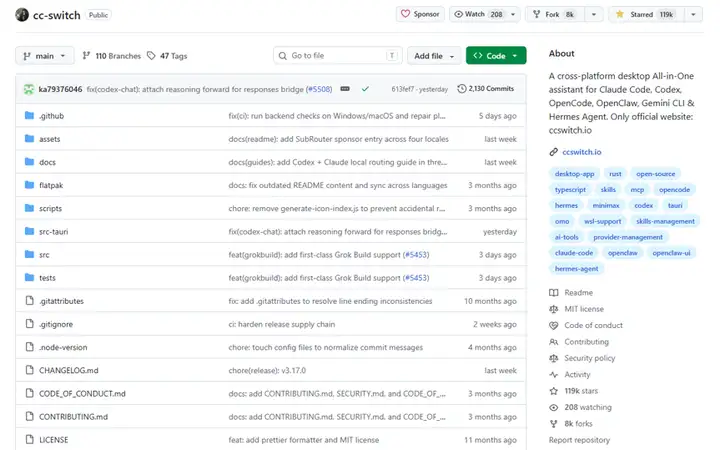
Task: Open the LICENSE file
Action: point(53,440)
